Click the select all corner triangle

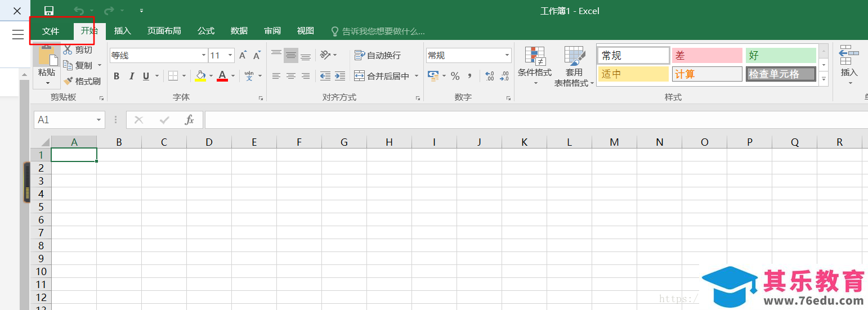point(45,142)
